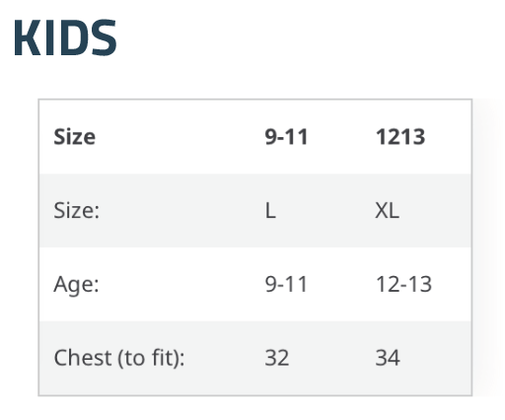Select the Size: row label

click(x=76, y=210)
